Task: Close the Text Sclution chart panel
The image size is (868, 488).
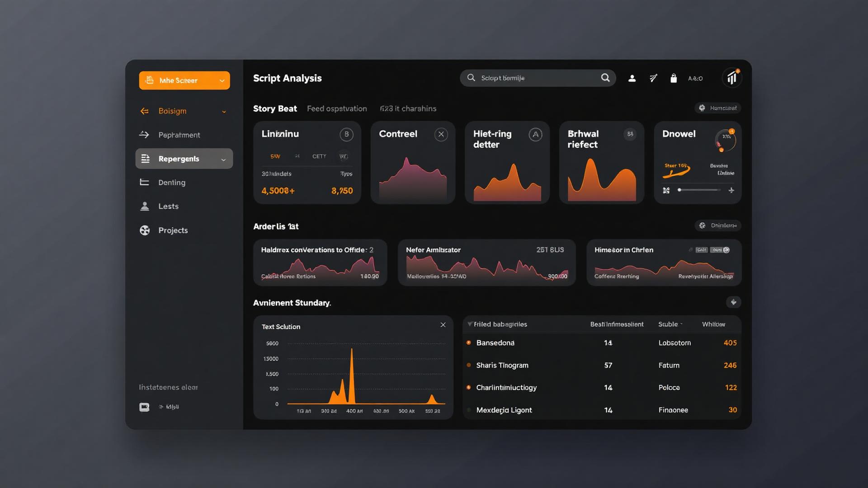Action: point(443,325)
